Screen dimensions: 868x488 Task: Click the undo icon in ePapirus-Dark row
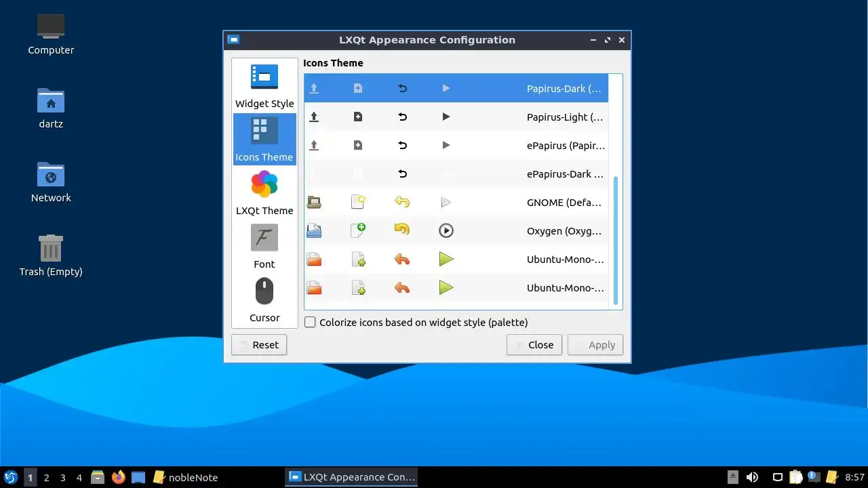point(402,174)
